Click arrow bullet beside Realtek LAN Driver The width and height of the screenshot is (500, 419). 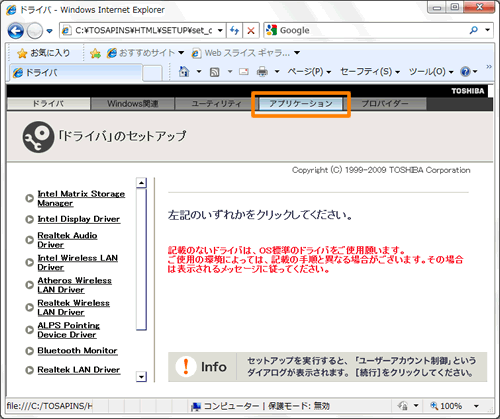point(30,370)
